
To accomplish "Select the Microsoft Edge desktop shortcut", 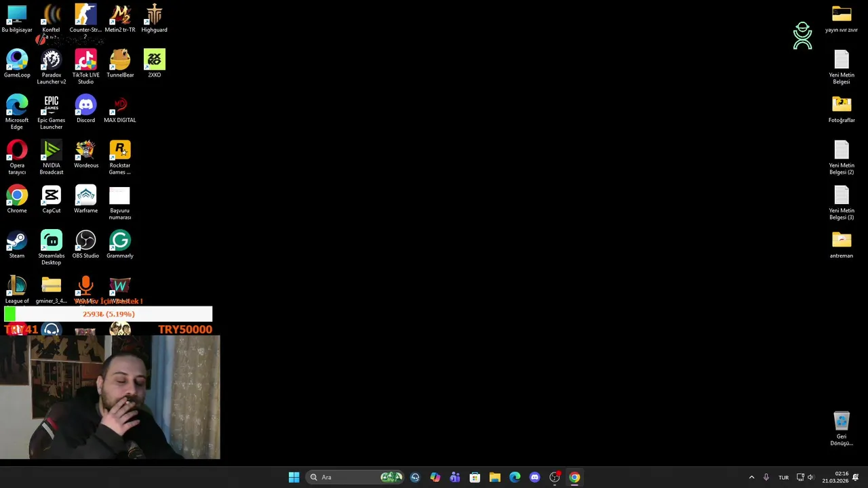I will pos(17,113).
